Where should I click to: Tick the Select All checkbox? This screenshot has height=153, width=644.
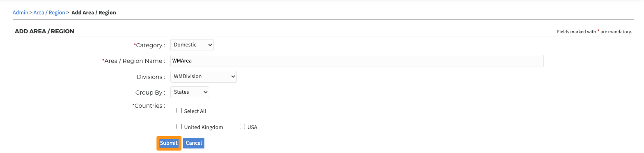[179, 111]
